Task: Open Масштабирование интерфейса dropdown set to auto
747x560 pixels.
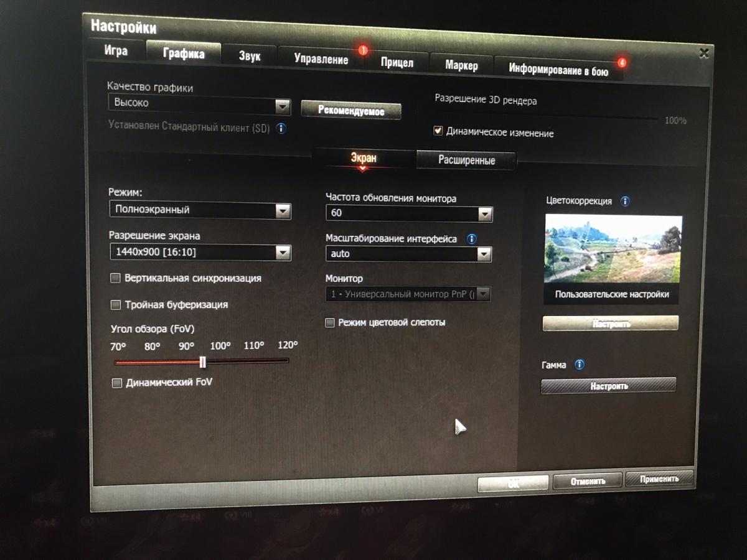Action: tap(408, 254)
